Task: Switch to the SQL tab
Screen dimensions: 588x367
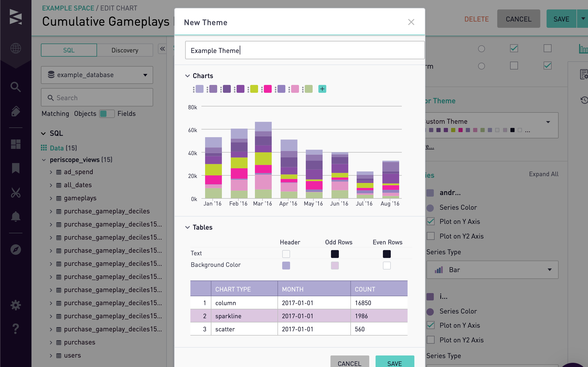Action: tap(69, 50)
